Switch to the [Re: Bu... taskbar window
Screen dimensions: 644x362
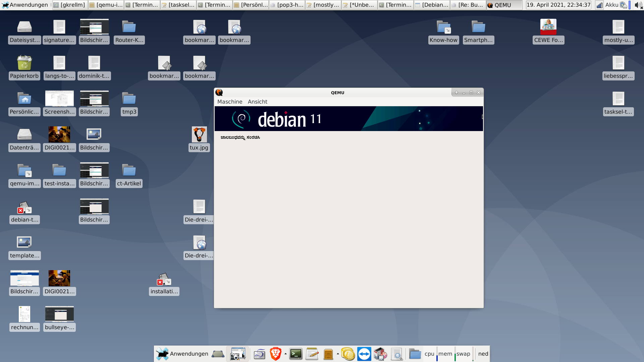tap(468, 5)
